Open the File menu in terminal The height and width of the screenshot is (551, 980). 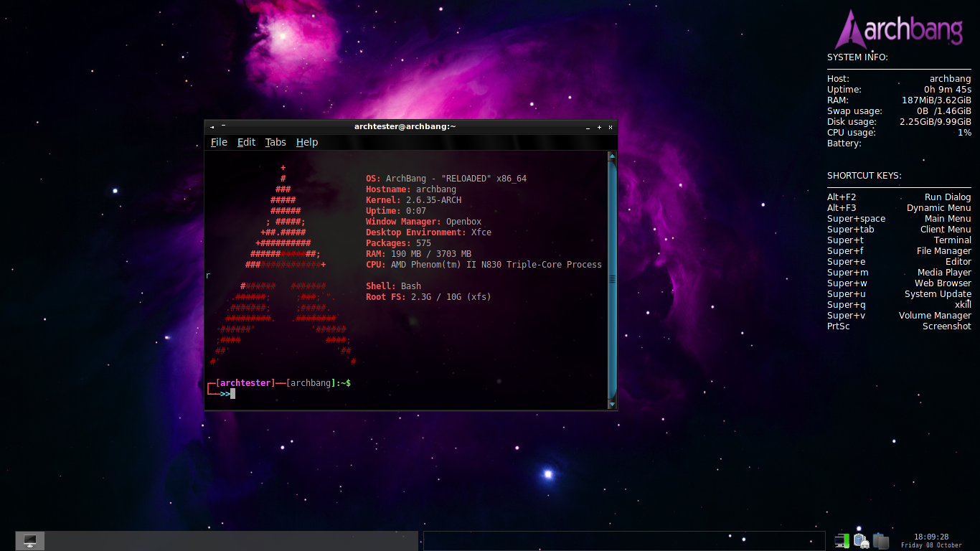click(x=219, y=142)
